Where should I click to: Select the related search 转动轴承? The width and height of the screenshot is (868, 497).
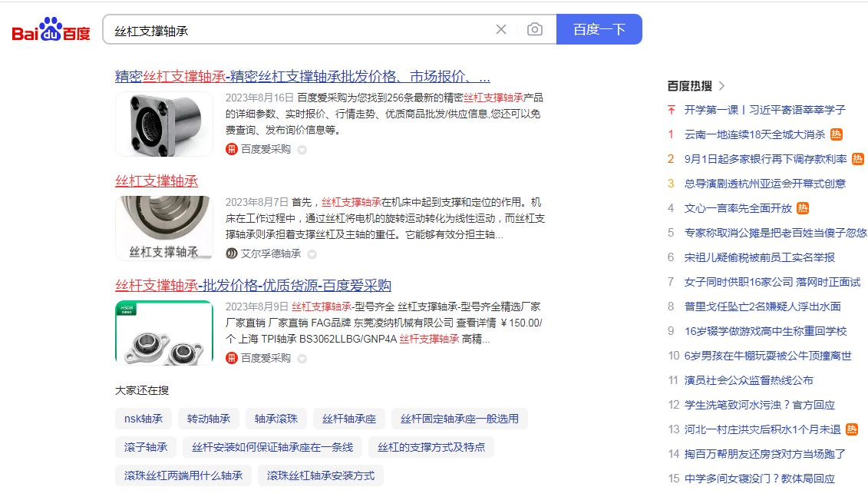click(x=209, y=419)
